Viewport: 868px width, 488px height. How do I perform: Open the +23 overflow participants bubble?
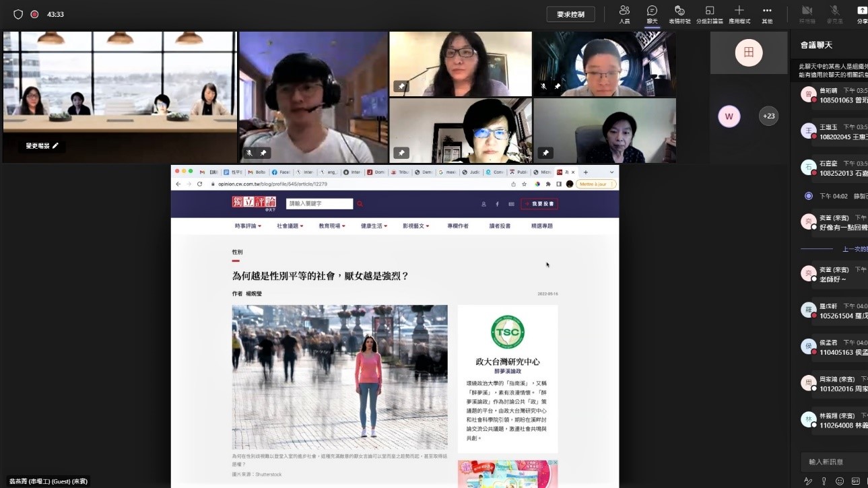tap(768, 116)
